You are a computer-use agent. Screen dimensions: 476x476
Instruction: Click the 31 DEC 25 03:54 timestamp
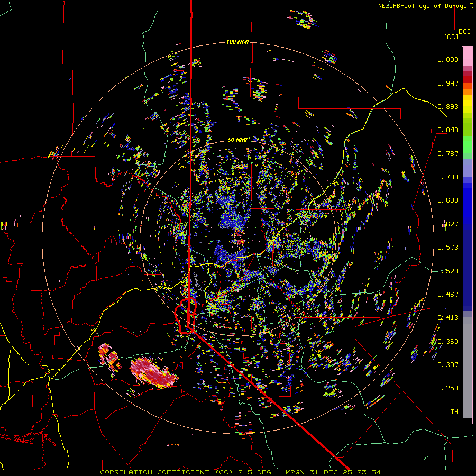point(345,472)
